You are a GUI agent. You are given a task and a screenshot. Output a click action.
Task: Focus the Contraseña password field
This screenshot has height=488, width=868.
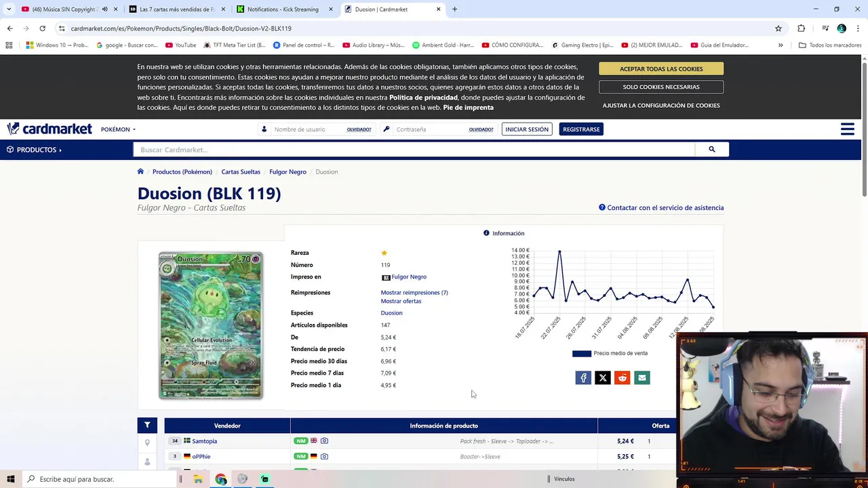431,129
